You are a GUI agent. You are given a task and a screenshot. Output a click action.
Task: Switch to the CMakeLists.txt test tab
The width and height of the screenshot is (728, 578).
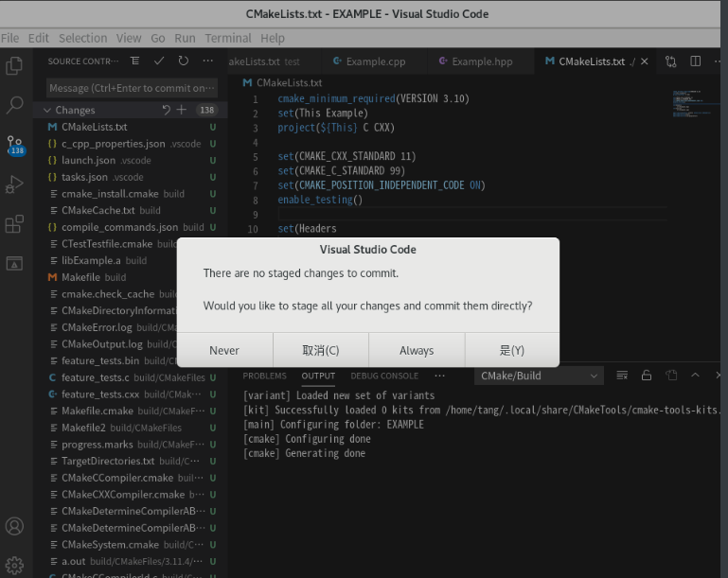coord(273,61)
